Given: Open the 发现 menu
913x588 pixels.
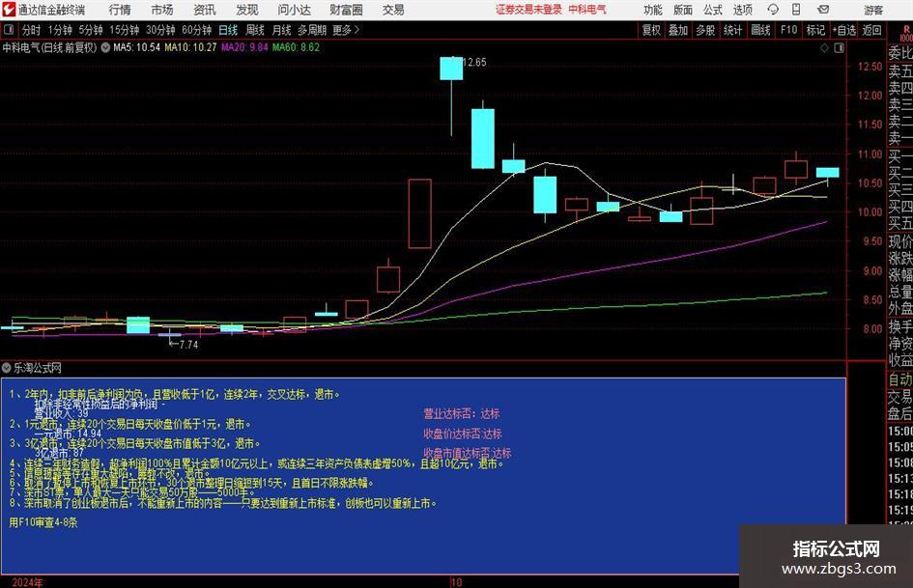Looking at the screenshot, I should point(247,10).
